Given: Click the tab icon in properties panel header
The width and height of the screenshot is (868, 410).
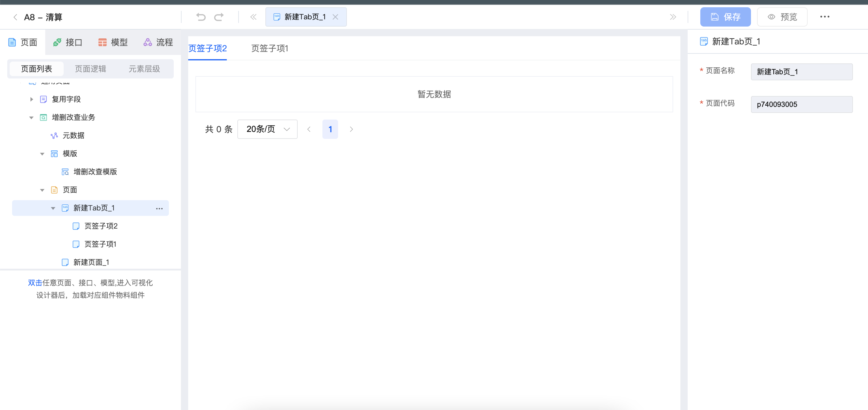Looking at the screenshot, I should coord(704,41).
